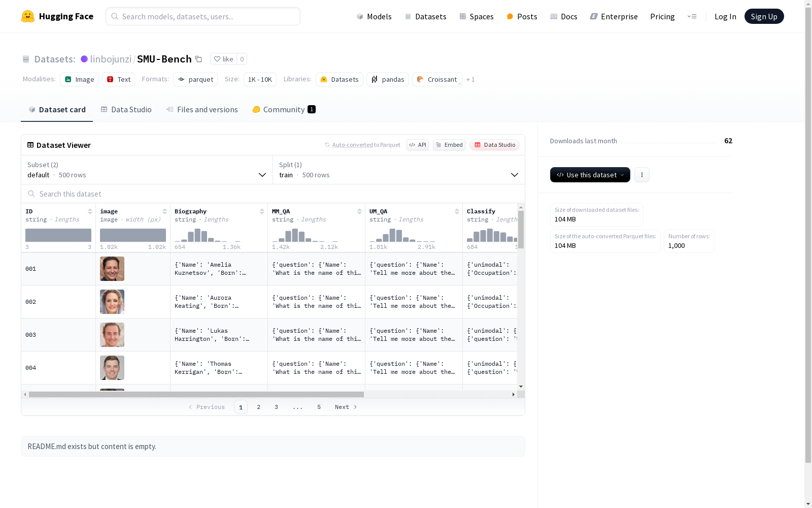The height and width of the screenshot is (508, 812).
Task: Click the Embed button
Action: (449, 145)
